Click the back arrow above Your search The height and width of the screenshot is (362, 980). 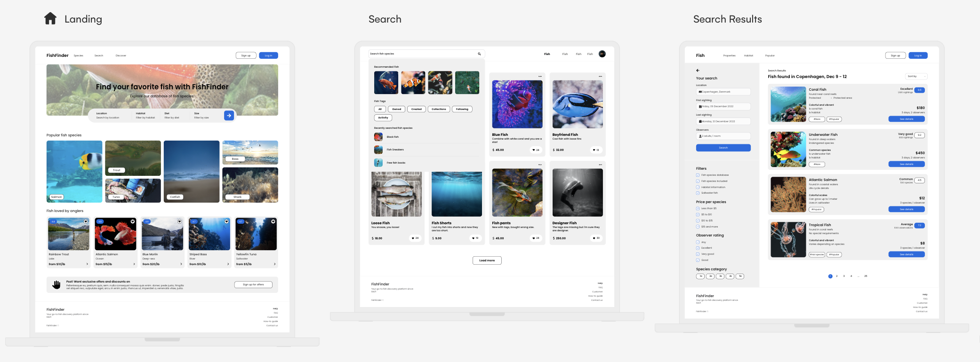pos(698,71)
